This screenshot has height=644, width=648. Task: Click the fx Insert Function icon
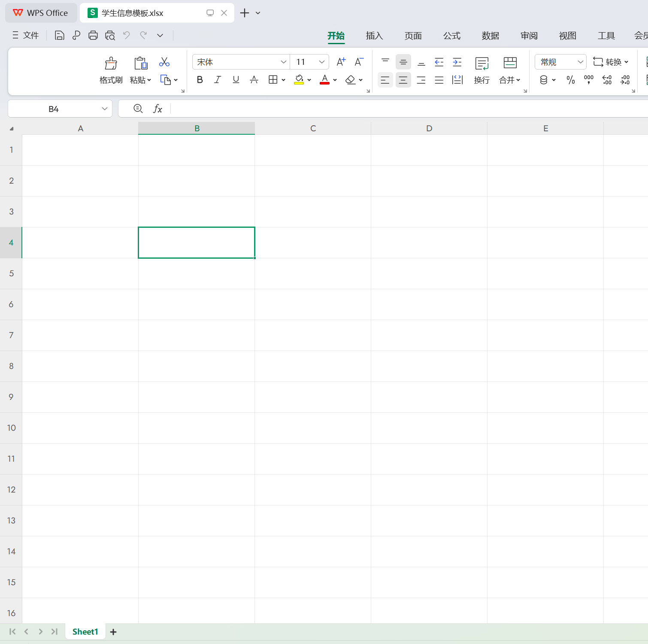tap(157, 109)
